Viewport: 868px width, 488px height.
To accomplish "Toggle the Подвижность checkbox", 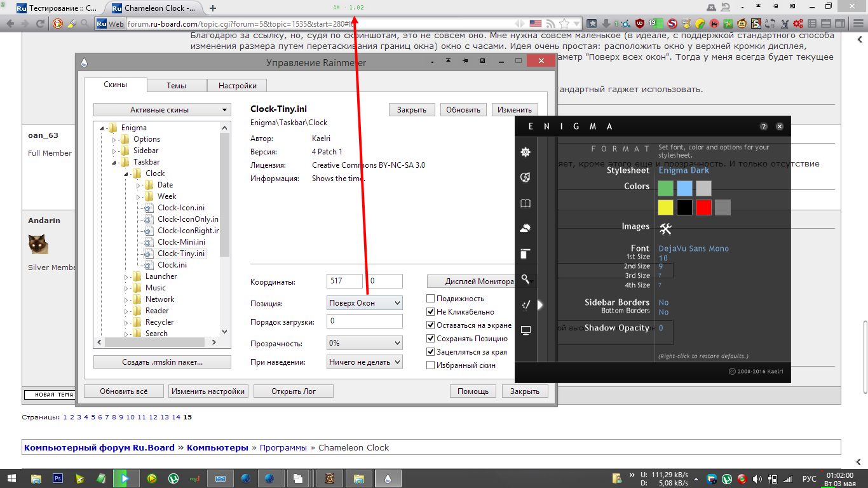I will pyautogui.click(x=431, y=299).
